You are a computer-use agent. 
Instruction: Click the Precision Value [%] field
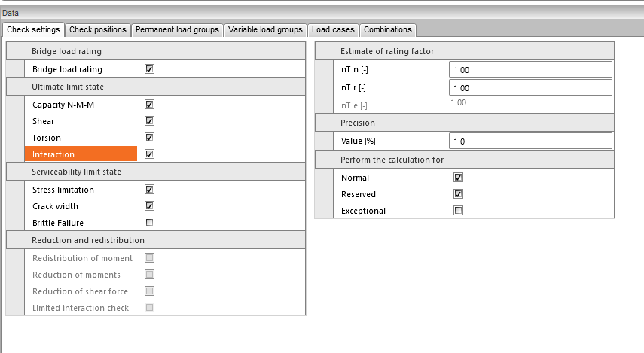(x=530, y=142)
